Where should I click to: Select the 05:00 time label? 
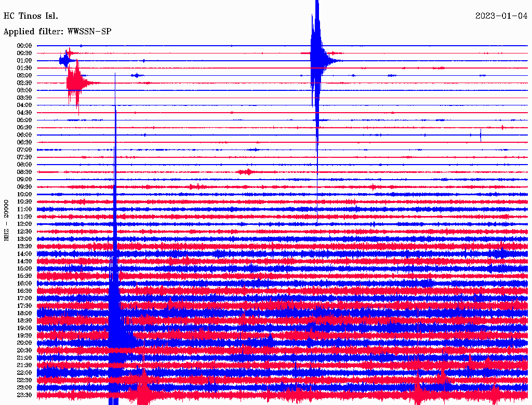click(24, 120)
